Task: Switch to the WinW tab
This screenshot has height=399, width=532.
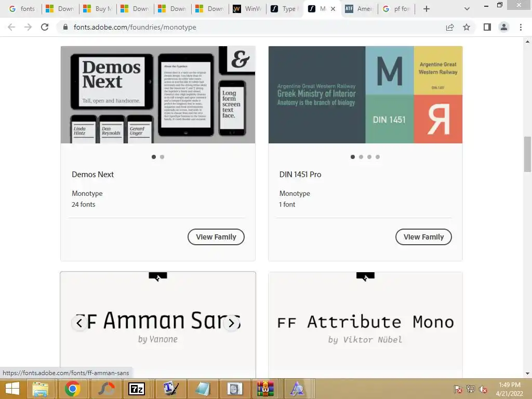Action: point(247,9)
